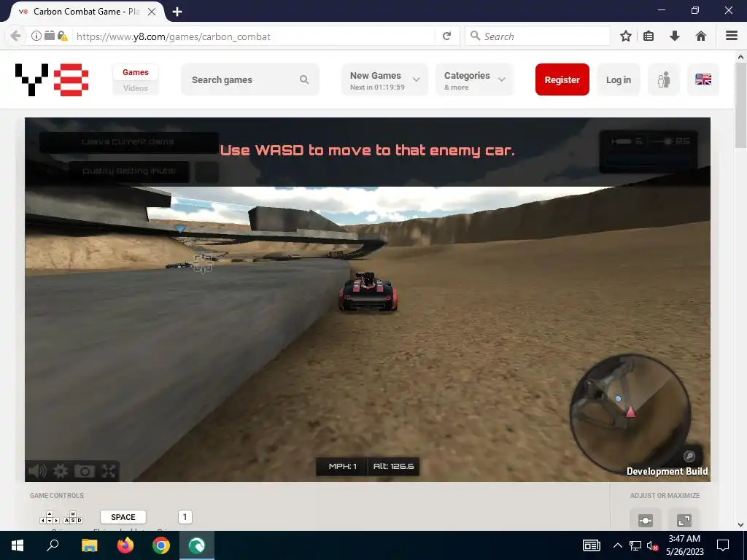Take a screenshot with the camera icon
The height and width of the screenshot is (560, 747).
coord(85,472)
